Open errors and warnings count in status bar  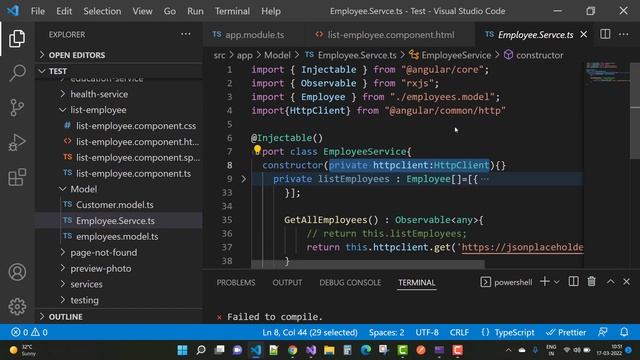click(x=29, y=332)
